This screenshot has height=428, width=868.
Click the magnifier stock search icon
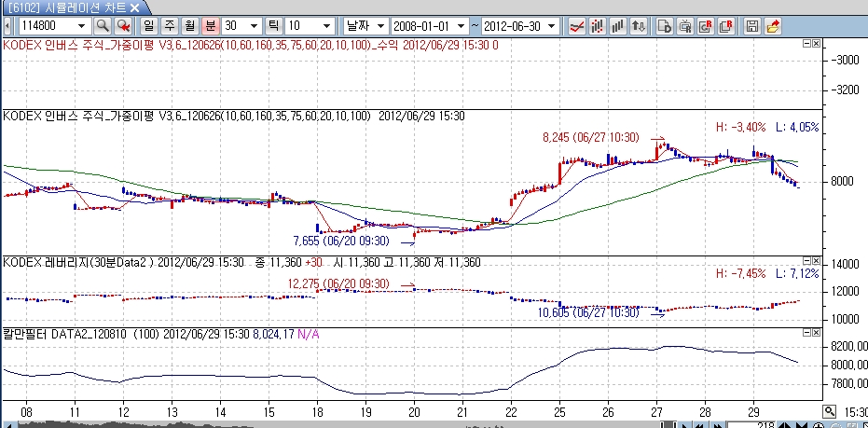point(103,25)
